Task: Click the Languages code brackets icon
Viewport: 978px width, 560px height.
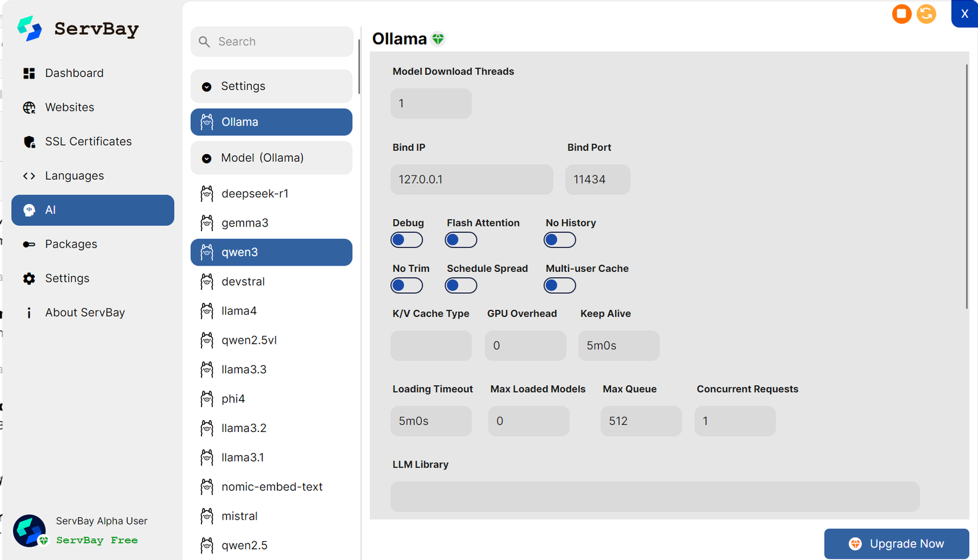Action: (x=29, y=176)
